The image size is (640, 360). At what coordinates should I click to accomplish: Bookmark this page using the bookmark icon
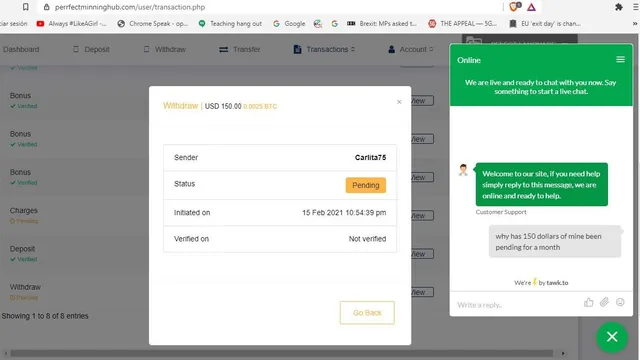click(25, 7)
